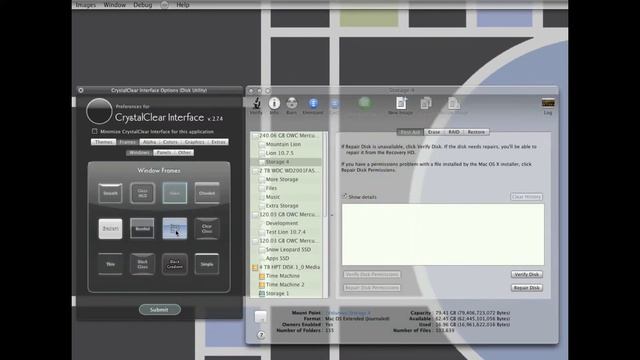
Task: Switch to the Colors tab
Action: 170,142
